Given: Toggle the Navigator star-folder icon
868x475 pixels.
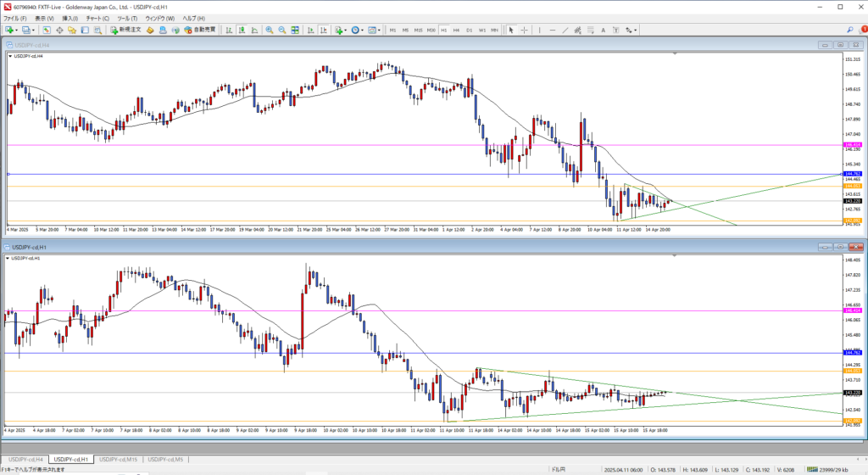Looking at the screenshot, I should [72, 30].
